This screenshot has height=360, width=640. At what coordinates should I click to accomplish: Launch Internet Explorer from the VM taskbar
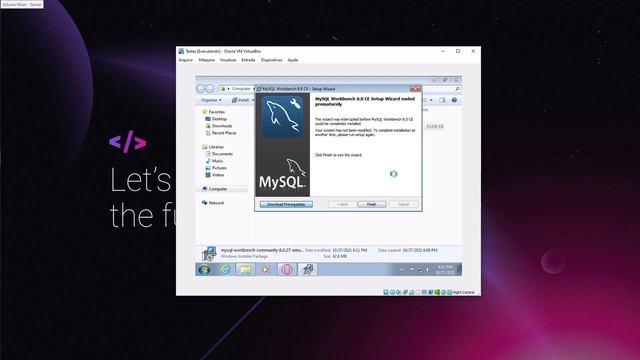point(225,269)
